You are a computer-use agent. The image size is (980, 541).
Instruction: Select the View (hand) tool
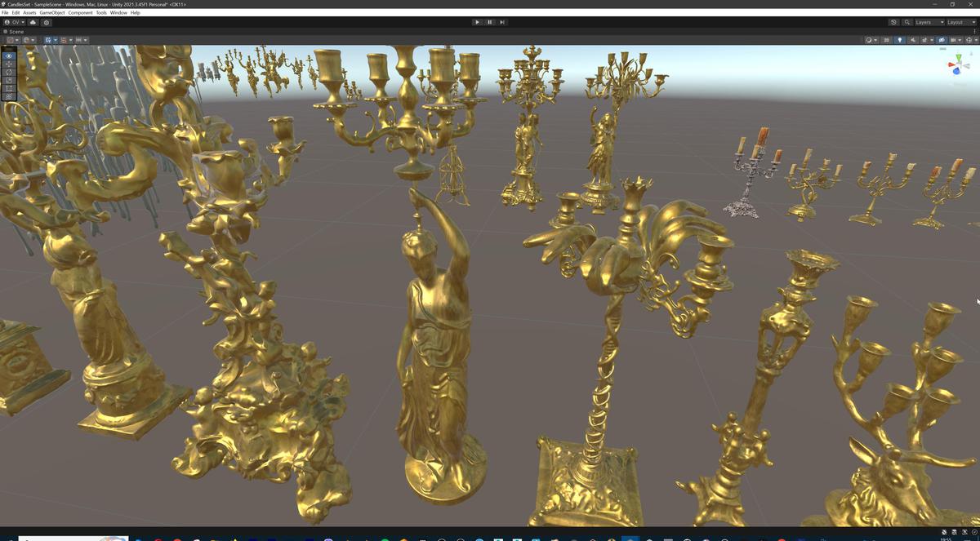pyautogui.click(x=7, y=55)
